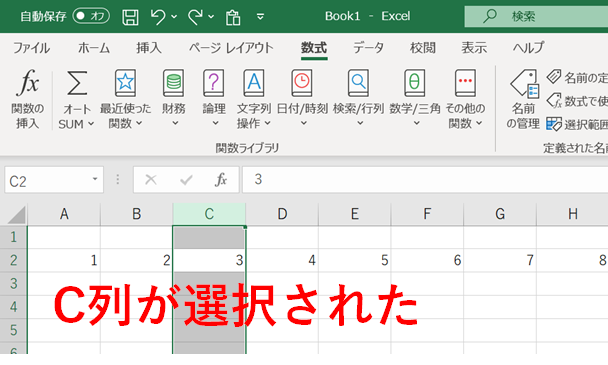This screenshot has height=365, width=608.
Task: Click the 名前の定義 tag icon
Action: tap(554, 77)
